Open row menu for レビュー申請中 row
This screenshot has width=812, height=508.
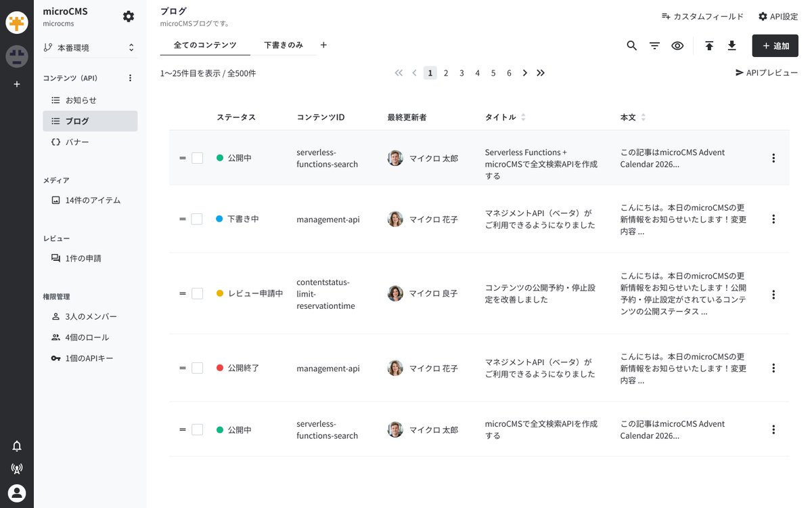pyautogui.click(x=773, y=295)
